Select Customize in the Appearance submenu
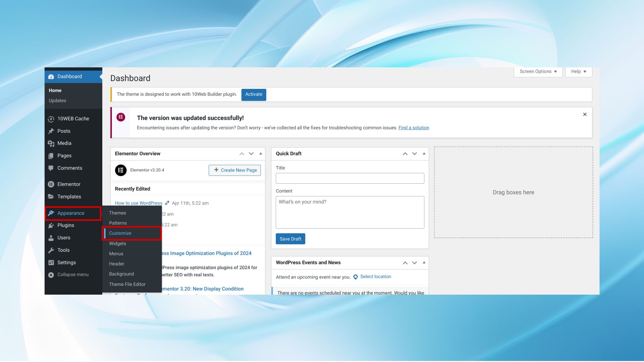This screenshot has width=644, height=362. click(120, 233)
